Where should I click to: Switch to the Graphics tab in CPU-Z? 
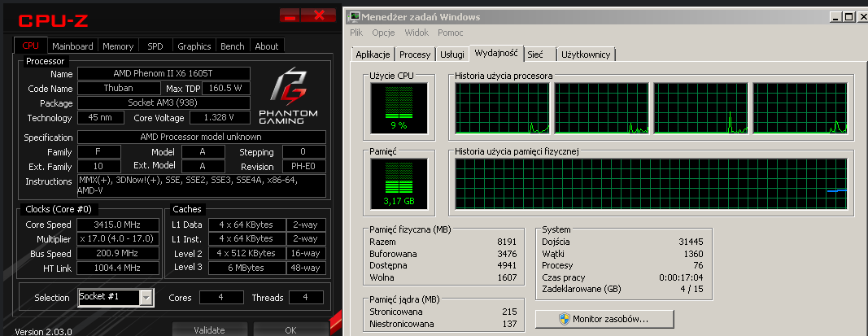pyautogui.click(x=194, y=46)
